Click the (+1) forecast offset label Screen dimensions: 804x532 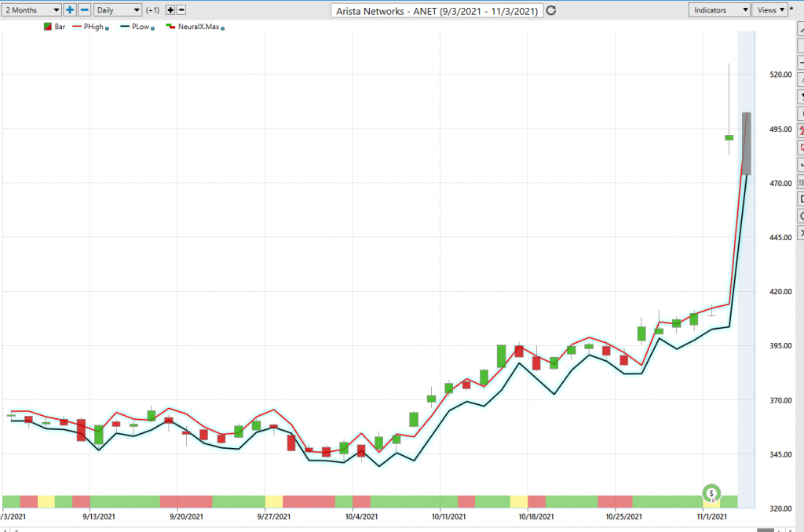153,10
